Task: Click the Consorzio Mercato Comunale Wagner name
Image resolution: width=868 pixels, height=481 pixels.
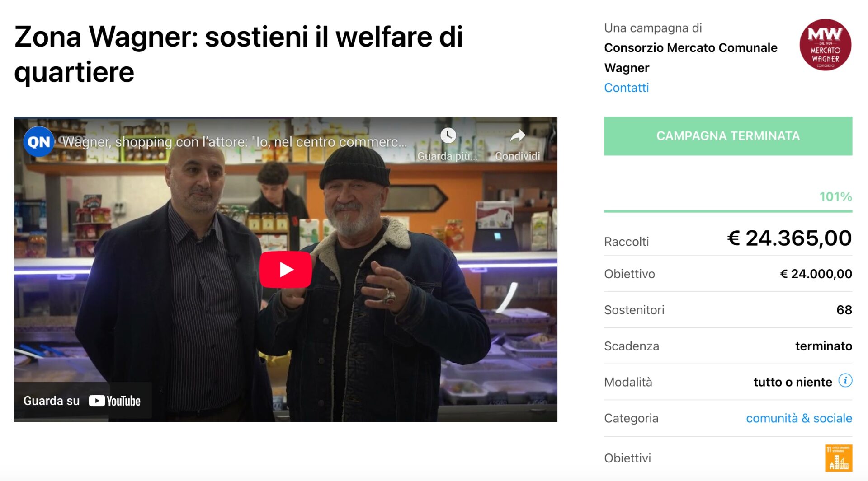Action: [x=690, y=58]
